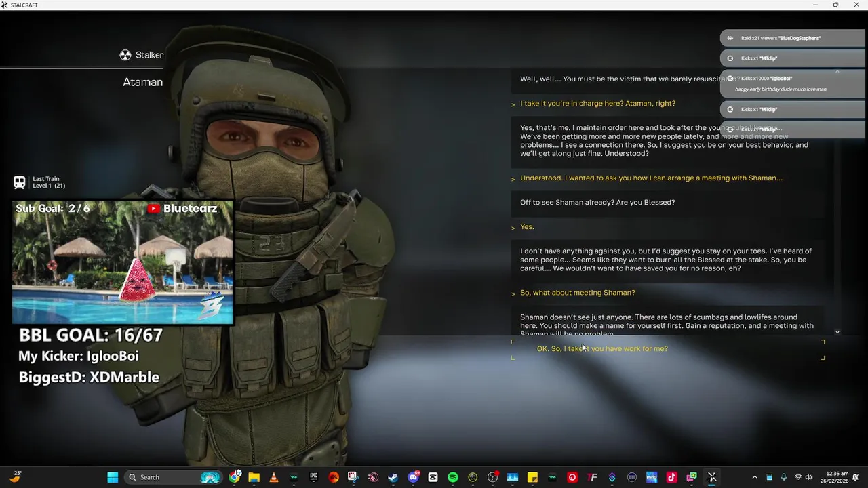
Task: Click past reply 'Understood. I wanted to ask you...'
Action: pyautogui.click(x=651, y=178)
